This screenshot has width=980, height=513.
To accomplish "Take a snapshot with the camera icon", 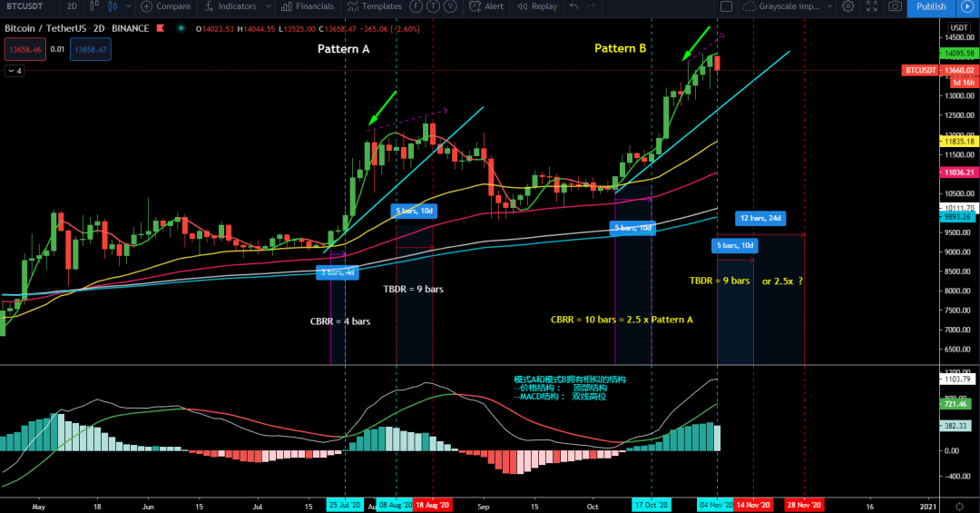I will click(x=895, y=6).
